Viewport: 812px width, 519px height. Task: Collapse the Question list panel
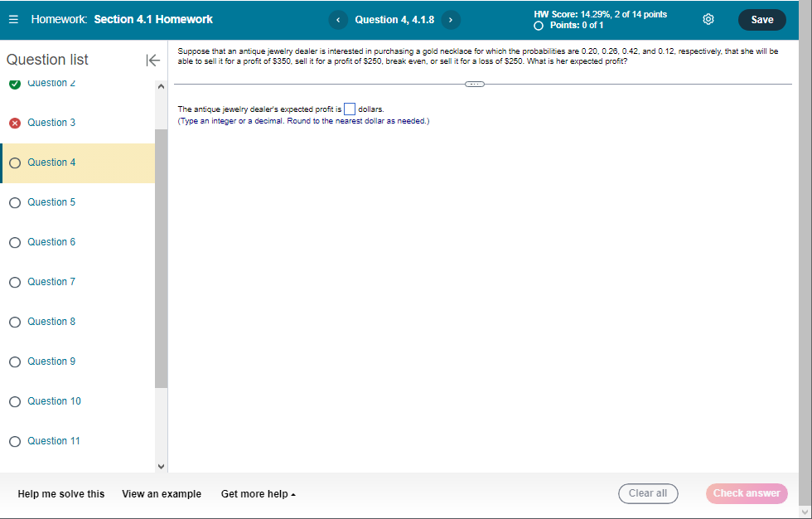coord(152,59)
